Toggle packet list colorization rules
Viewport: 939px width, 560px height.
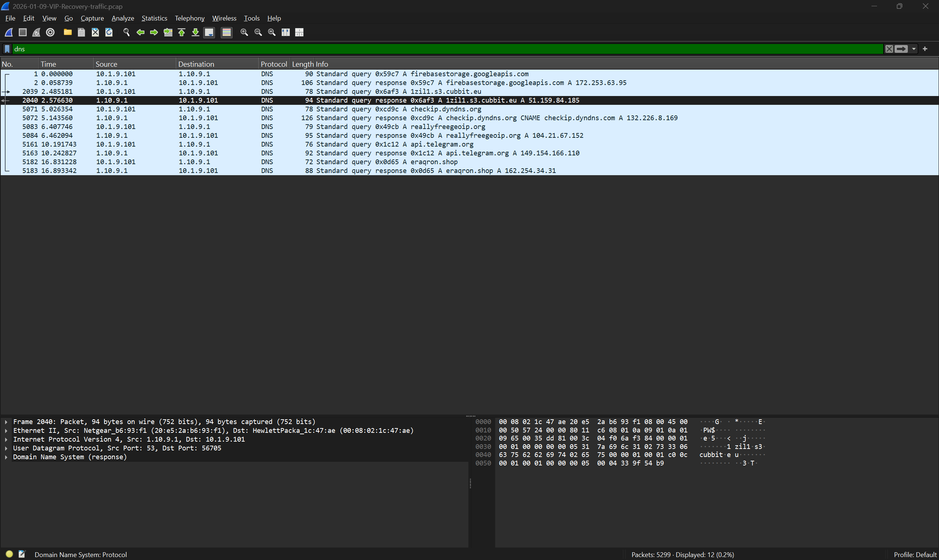pos(227,33)
